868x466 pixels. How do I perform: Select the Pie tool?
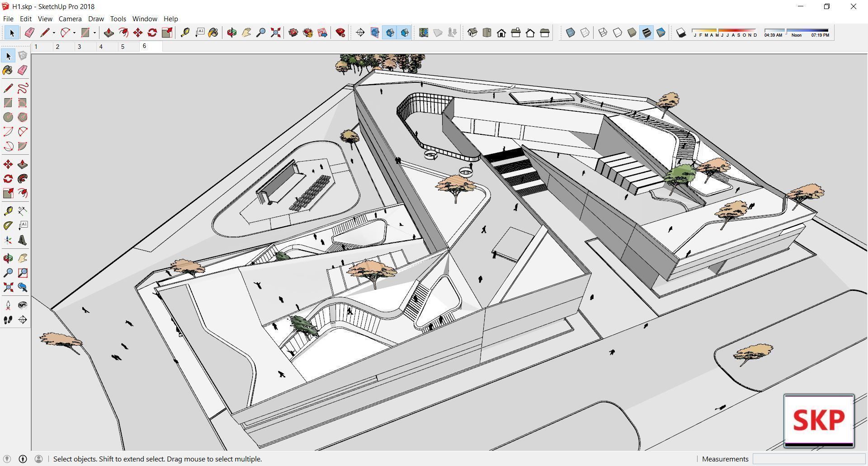tap(23, 146)
